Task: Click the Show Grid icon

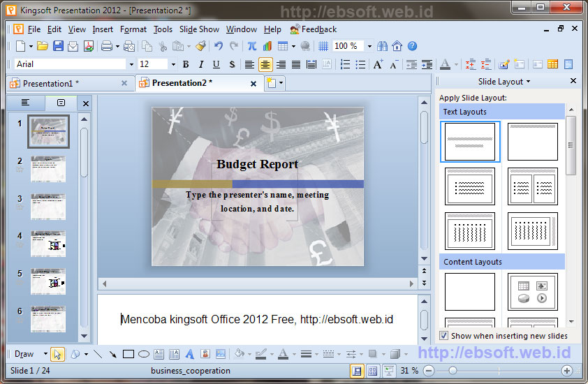Action: [x=323, y=46]
